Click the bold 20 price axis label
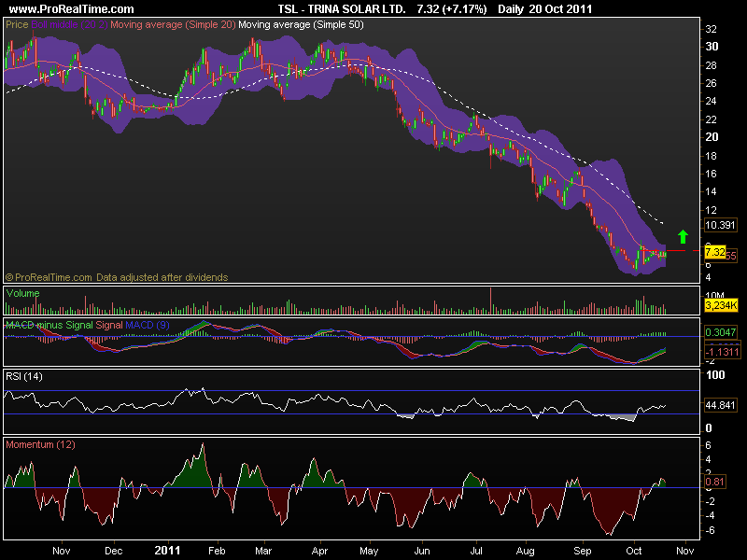Viewport: 747px width, 560px height. point(712,137)
